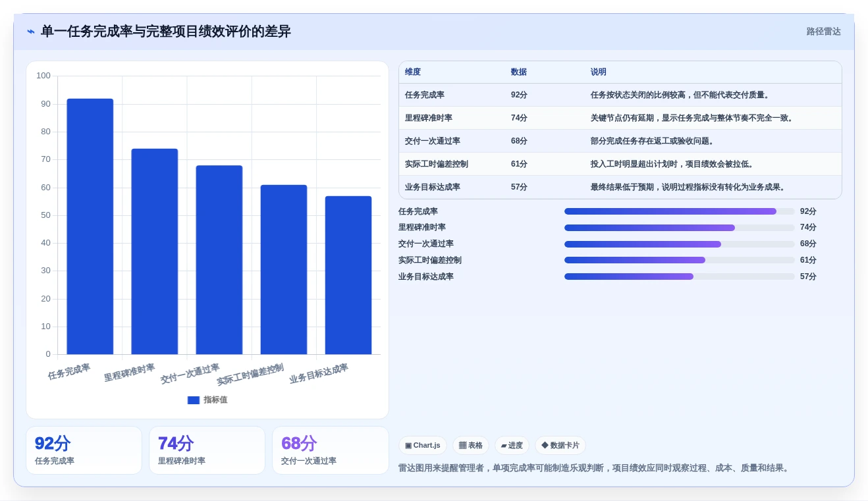Open the 74分 里程碑准时率 data card
Viewport: 868px width, 501px height.
pyautogui.click(x=207, y=450)
